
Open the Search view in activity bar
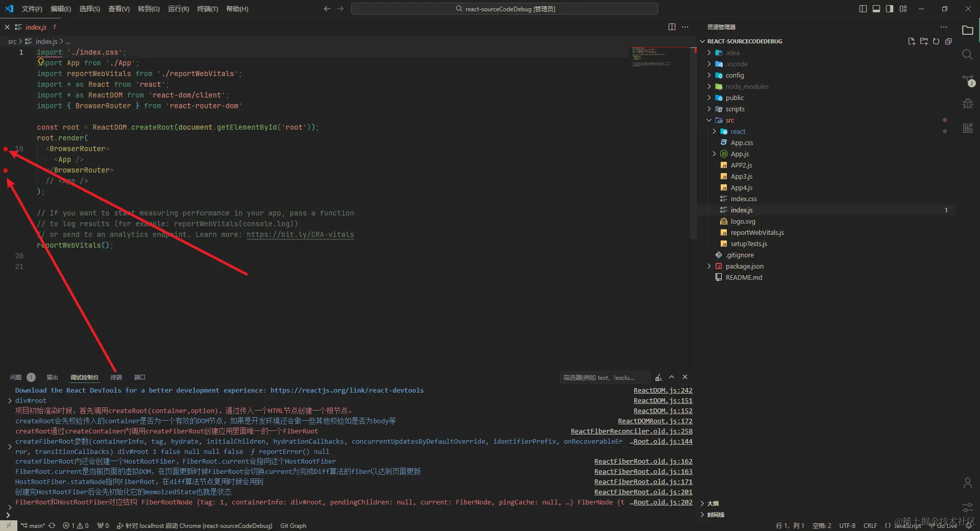967,55
